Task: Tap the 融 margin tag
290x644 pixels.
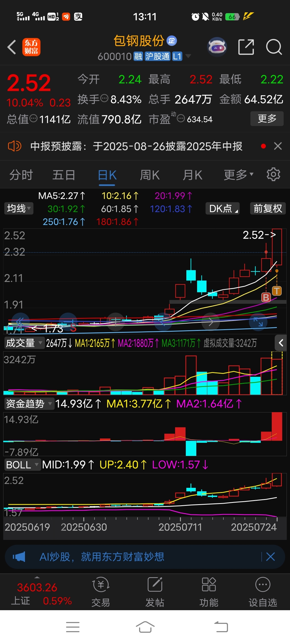Action: [x=138, y=56]
